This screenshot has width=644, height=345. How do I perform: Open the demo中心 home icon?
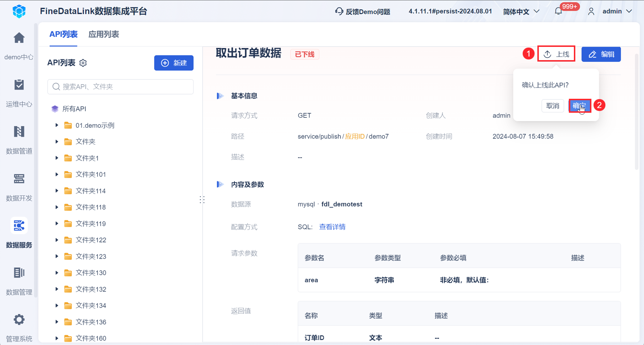click(x=19, y=38)
